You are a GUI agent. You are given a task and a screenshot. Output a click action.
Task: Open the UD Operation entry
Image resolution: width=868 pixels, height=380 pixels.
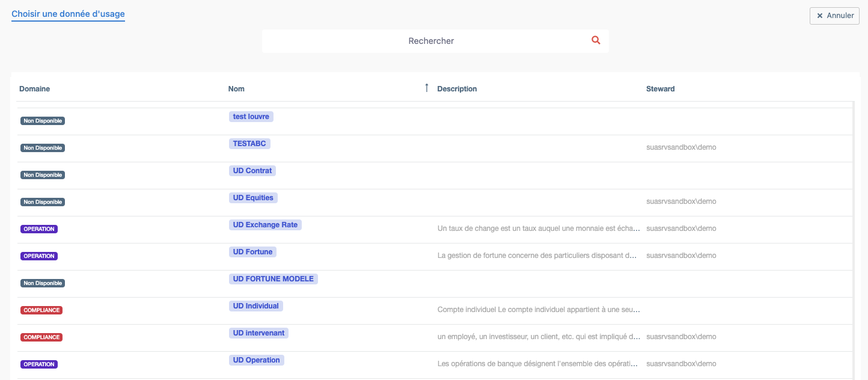click(257, 360)
